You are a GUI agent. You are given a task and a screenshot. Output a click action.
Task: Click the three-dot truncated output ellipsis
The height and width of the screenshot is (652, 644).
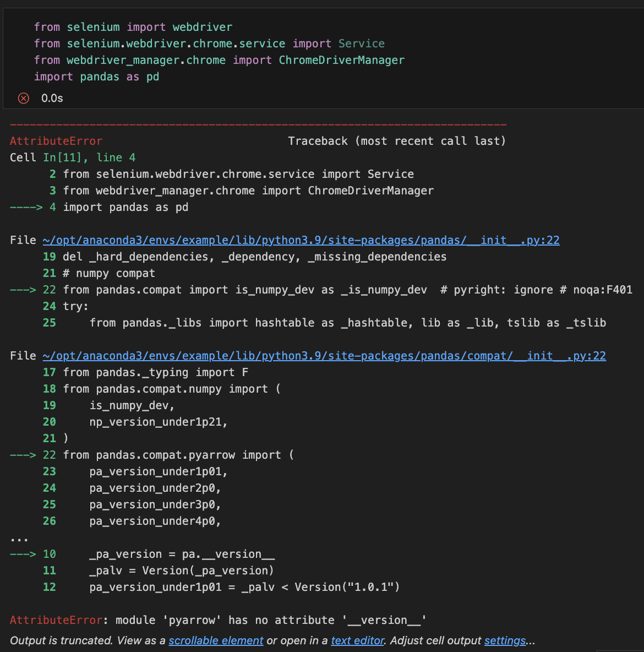[19, 539]
